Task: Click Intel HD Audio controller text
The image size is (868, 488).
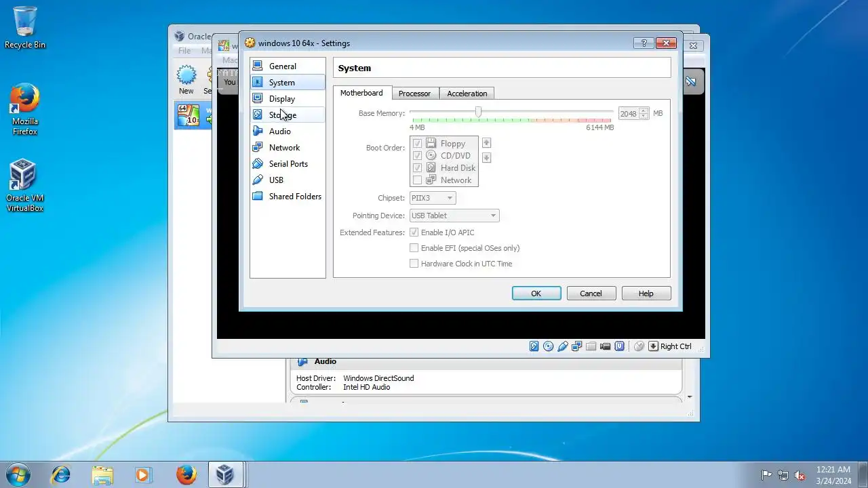Action: [x=367, y=387]
